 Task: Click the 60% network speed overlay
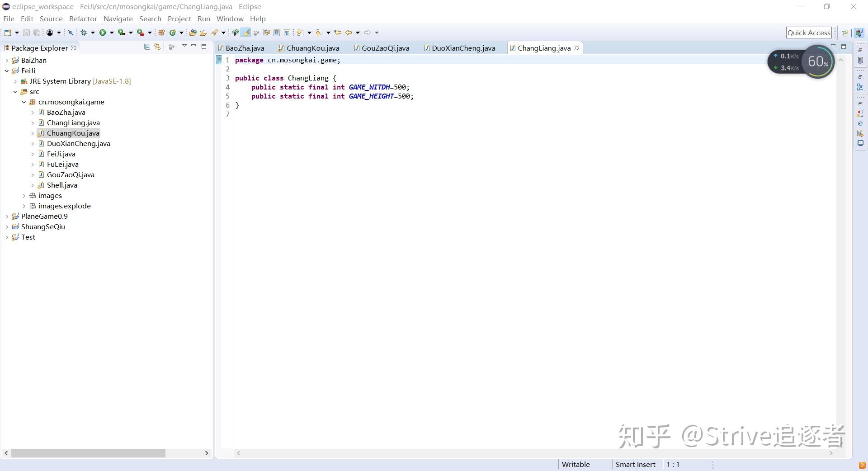[817, 61]
